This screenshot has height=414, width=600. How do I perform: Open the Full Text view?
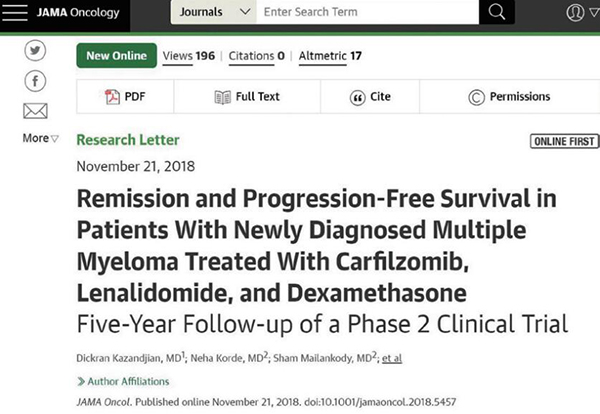247,96
